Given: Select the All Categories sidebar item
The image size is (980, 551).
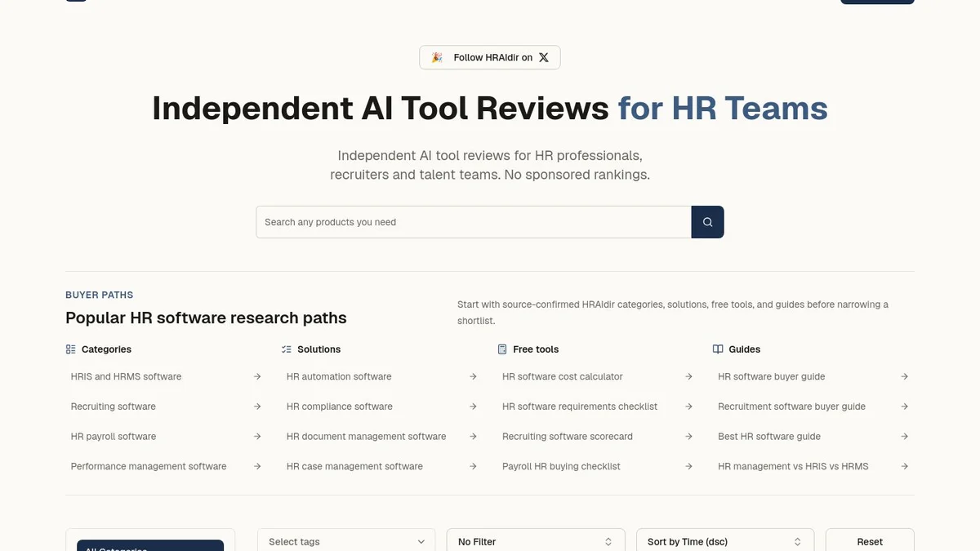Looking at the screenshot, I should [x=150, y=546].
